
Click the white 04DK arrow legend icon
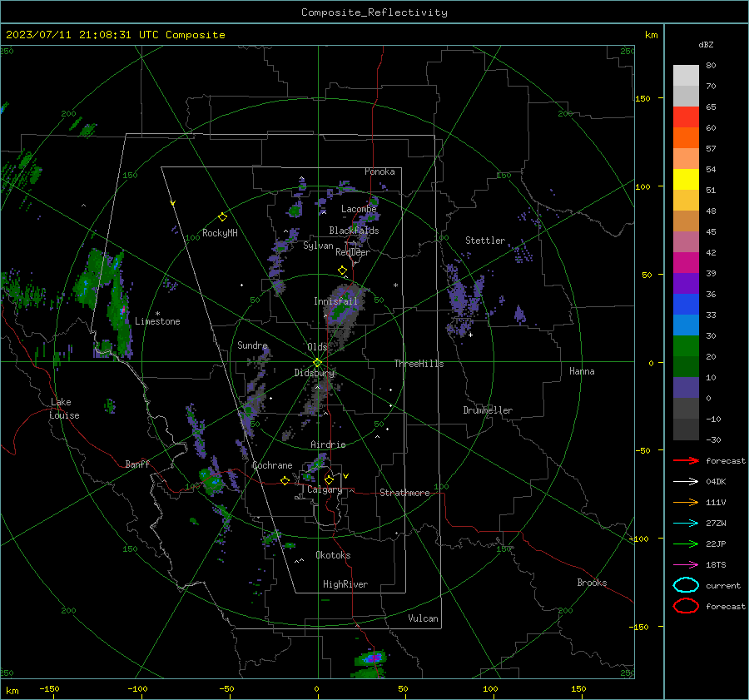click(686, 481)
